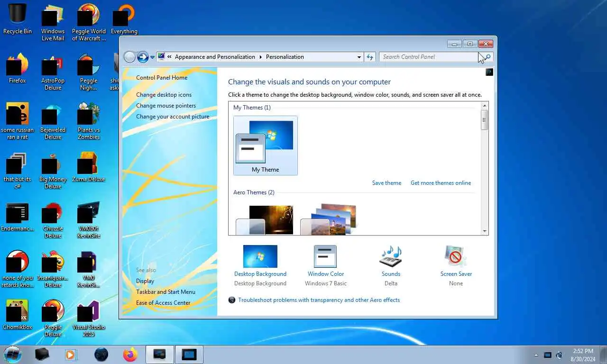Open the Display link under See also

click(x=145, y=281)
